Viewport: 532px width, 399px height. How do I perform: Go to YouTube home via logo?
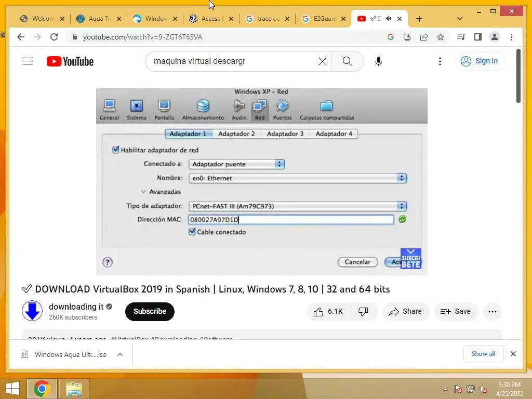(x=70, y=61)
